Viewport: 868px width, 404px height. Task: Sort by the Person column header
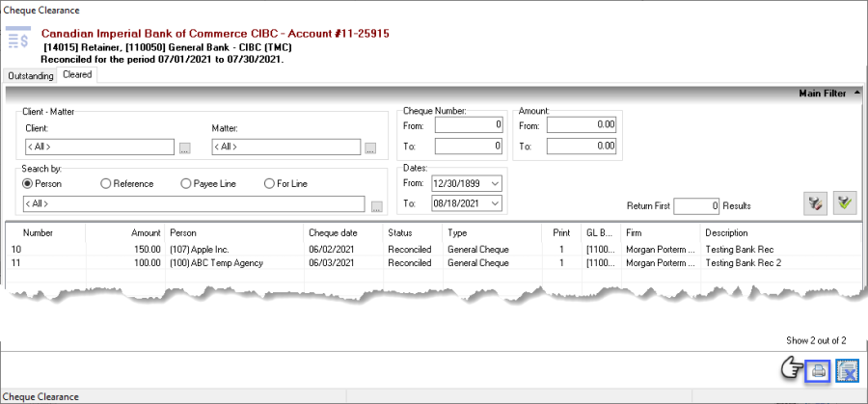click(x=234, y=233)
